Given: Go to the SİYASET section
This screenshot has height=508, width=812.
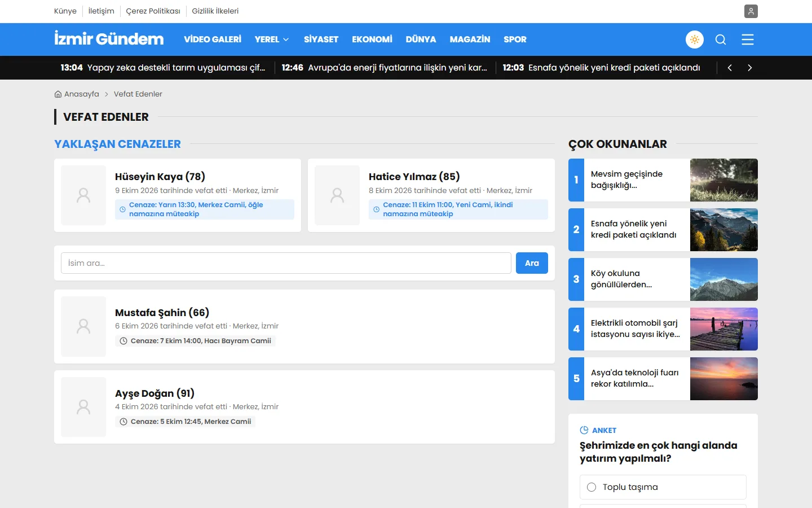Looking at the screenshot, I should click(321, 40).
